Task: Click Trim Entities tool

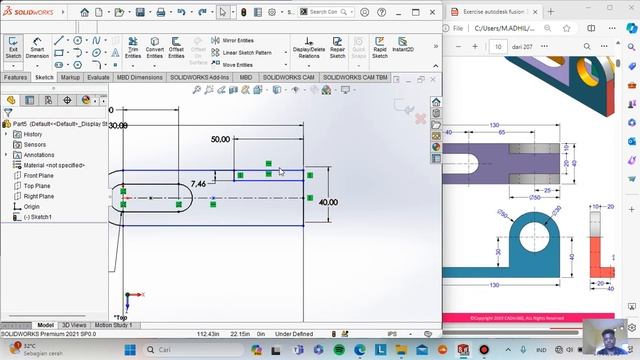Action: 133,48
